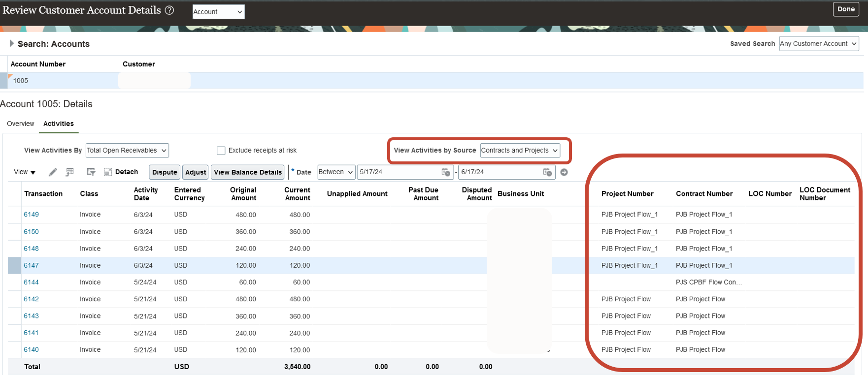Screen dimensions: 868x375
Task: Open transaction 6142 link
Action: (x=31, y=299)
